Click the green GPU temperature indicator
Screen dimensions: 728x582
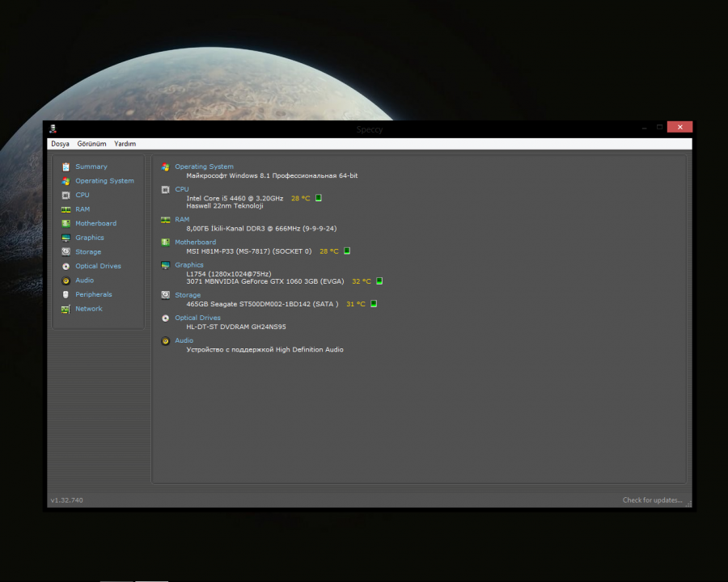(x=379, y=281)
